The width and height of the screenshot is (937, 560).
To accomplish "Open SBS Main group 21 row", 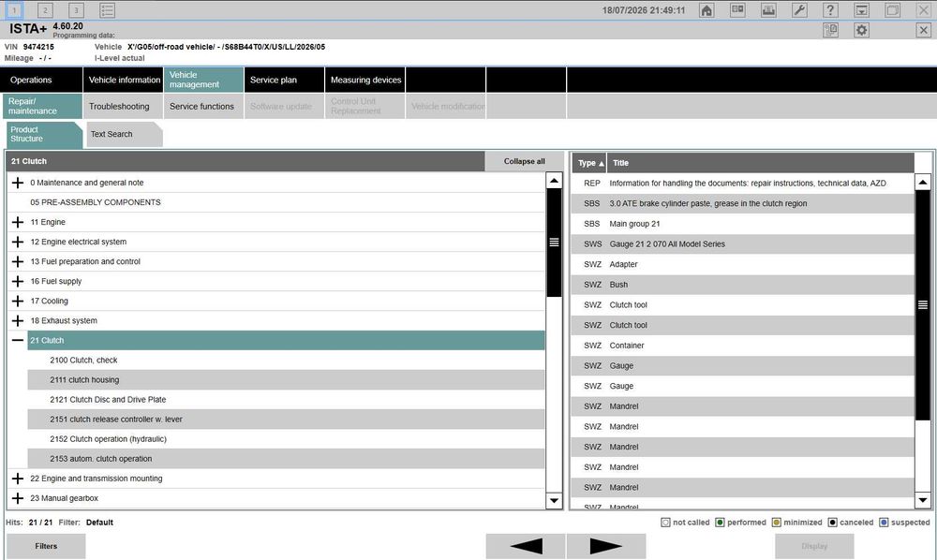I will [743, 224].
